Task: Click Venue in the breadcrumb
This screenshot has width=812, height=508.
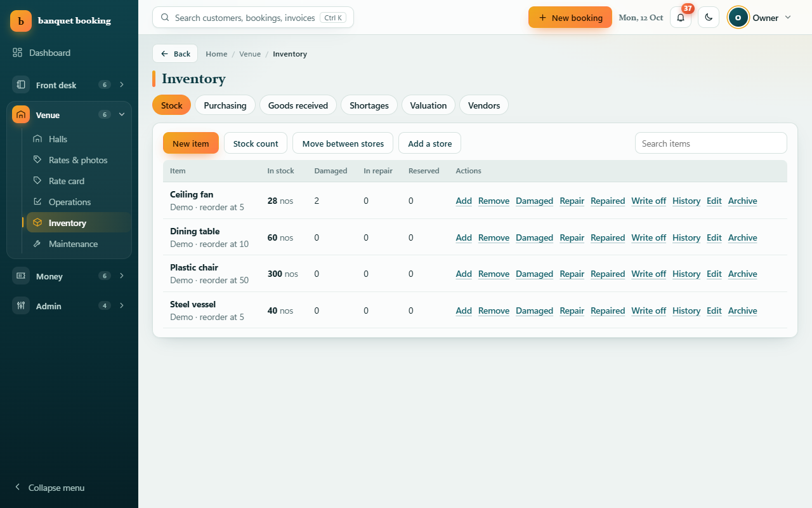Action: pyautogui.click(x=250, y=54)
